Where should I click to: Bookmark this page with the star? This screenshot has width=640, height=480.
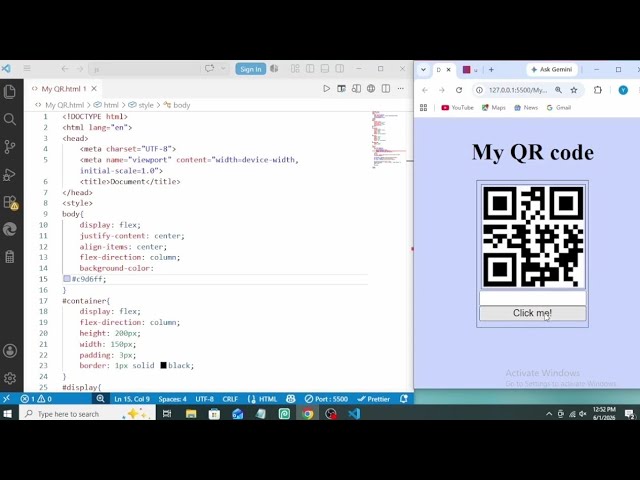574,90
